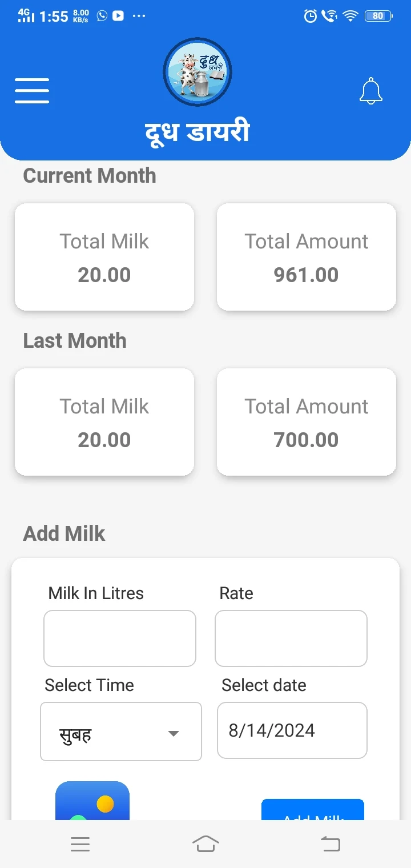Tap the blue image icon below Select Time

pos(92,801)
